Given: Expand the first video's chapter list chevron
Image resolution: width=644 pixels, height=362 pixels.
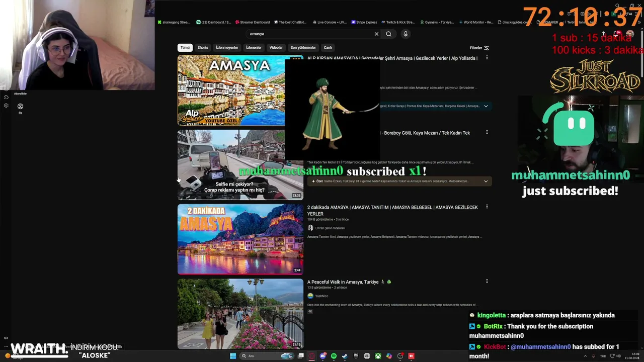Looking at the screenshot, I should click(x=486, y=106).
